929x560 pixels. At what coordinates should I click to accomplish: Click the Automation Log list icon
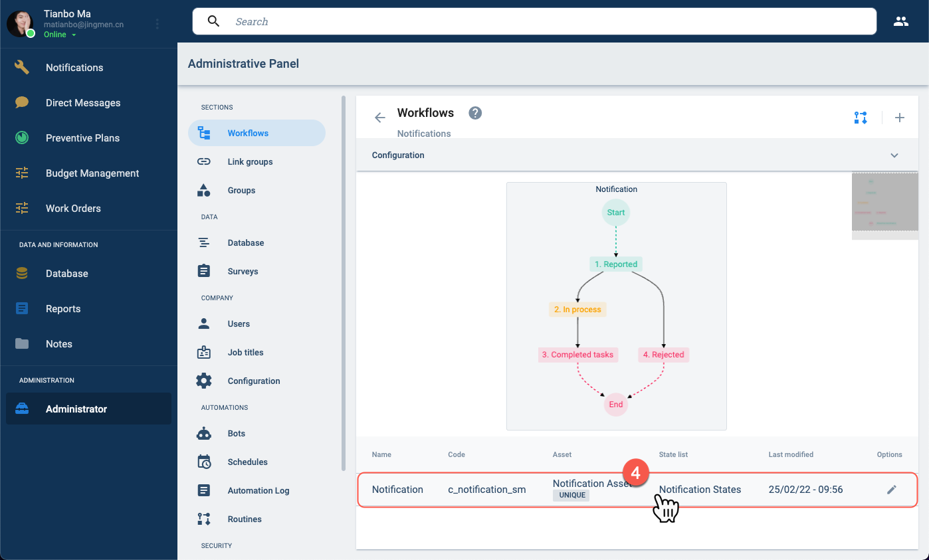pos(204,490)
